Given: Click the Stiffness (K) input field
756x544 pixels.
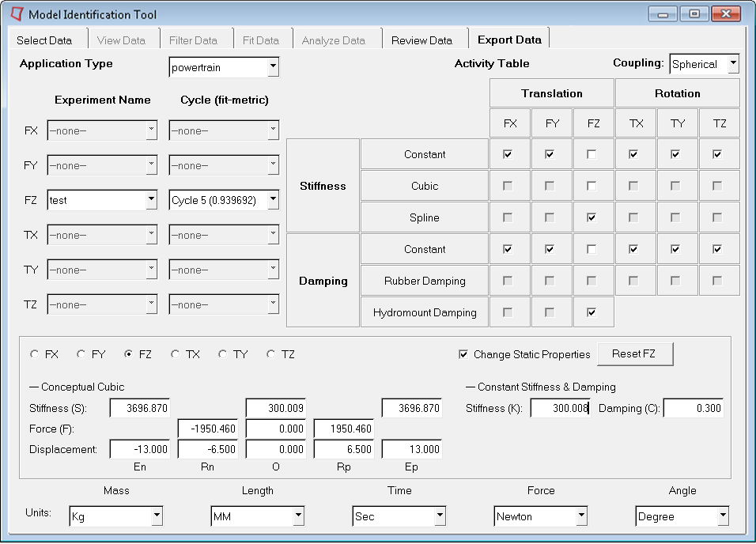Looking at the screenshot, I should coord(559,409).
